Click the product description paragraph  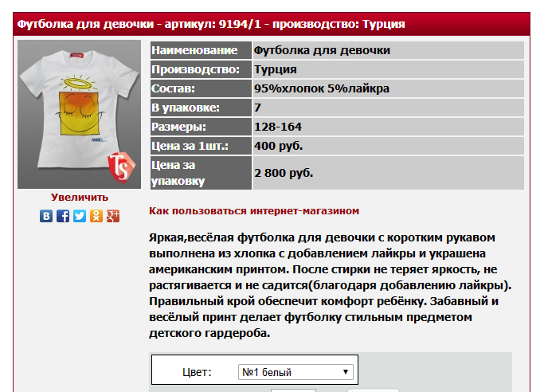[331, 285]
